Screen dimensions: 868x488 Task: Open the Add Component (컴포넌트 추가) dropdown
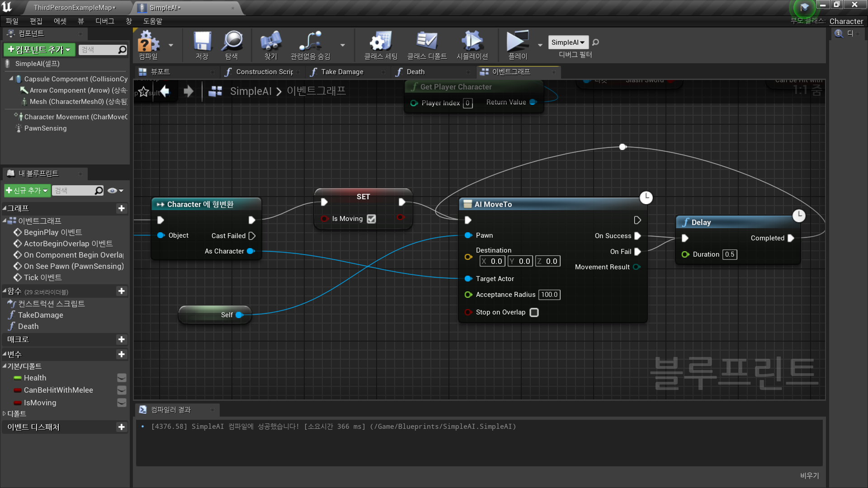pyautogui.click(x=39, y=50)
